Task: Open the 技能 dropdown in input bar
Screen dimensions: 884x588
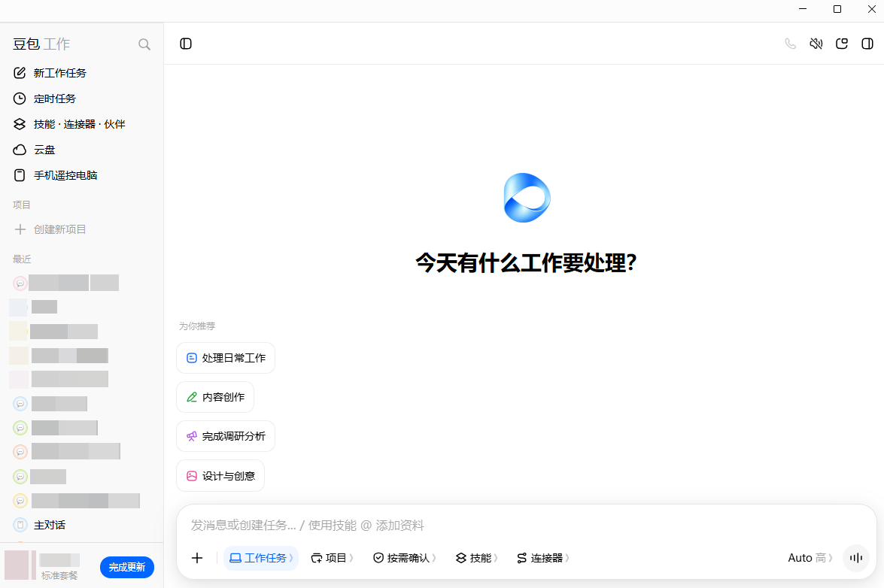Action: click(x=476, y=558)
